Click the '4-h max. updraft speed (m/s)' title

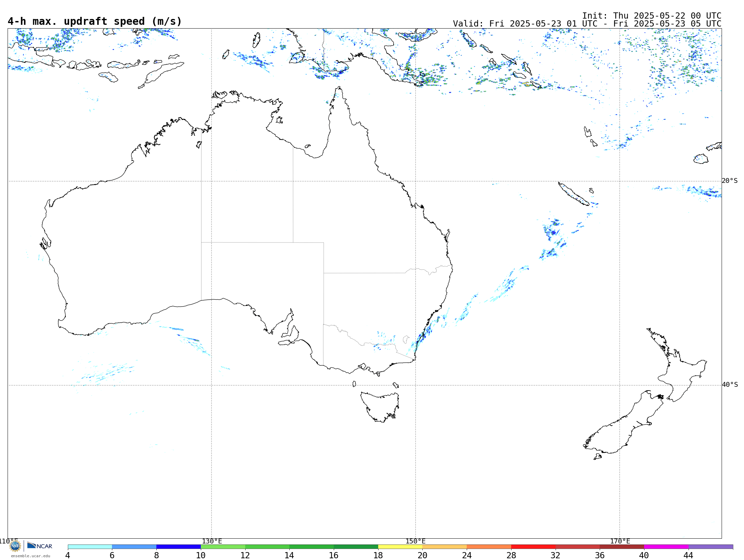point(95,21)
